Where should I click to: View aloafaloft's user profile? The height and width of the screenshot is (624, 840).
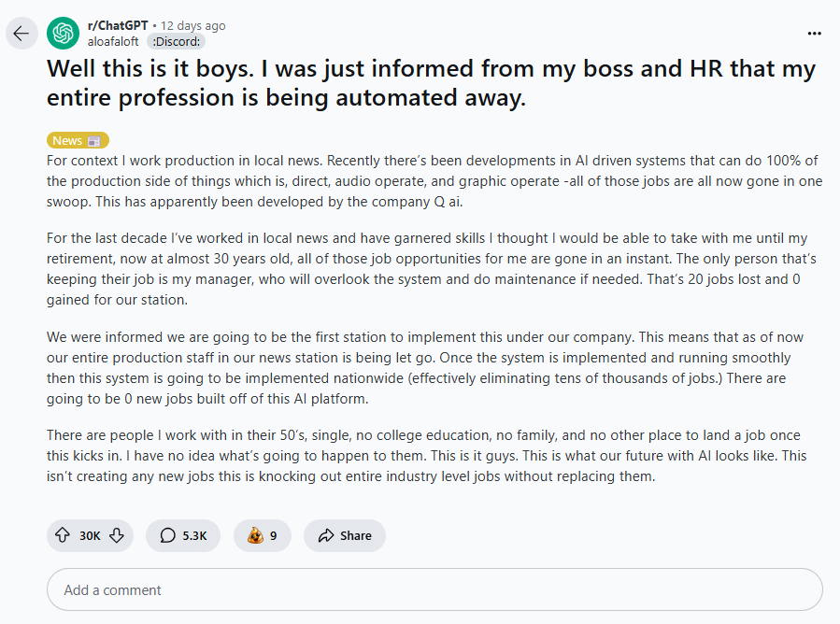tap(113, 41)
